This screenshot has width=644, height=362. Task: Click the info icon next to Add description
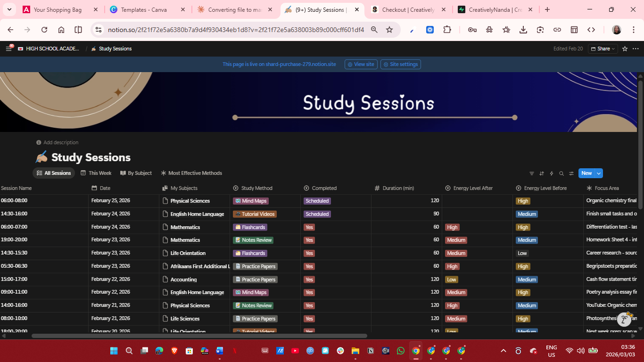[x=38, y=142]
